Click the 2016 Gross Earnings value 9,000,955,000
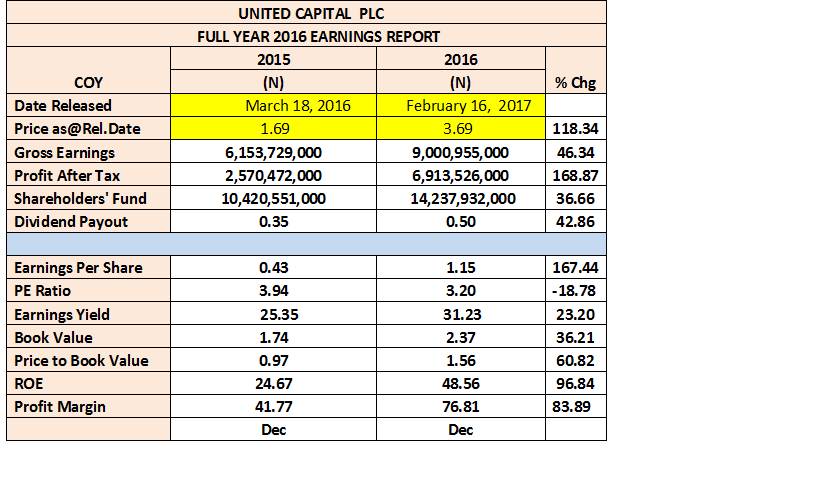This screenshot has height=477, width=819. click(x=461, y=152)
